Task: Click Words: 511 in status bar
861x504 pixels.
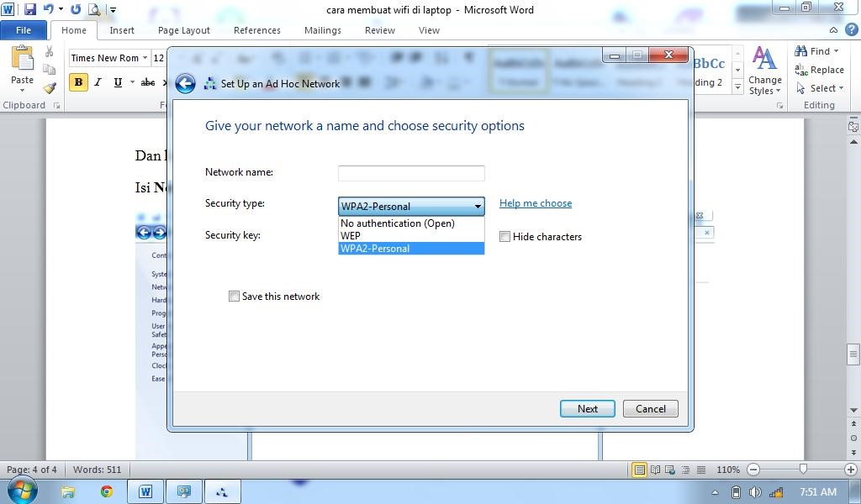Action: coord(98,470)
